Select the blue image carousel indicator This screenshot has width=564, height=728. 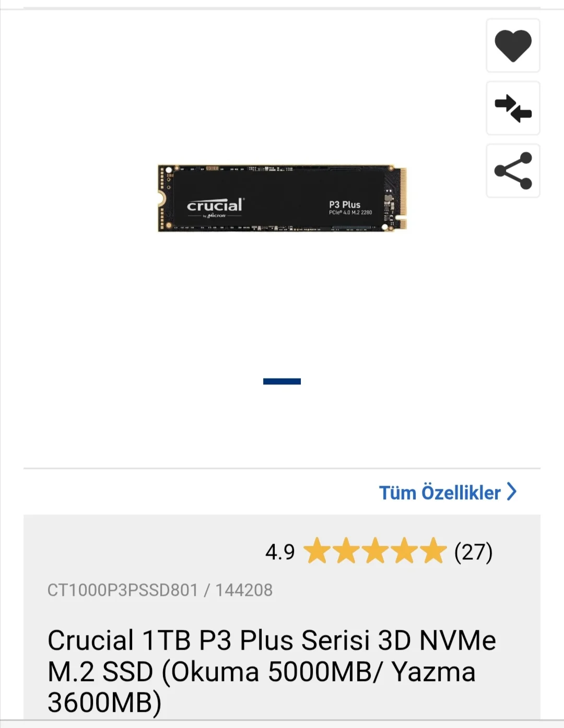[282, 381]
